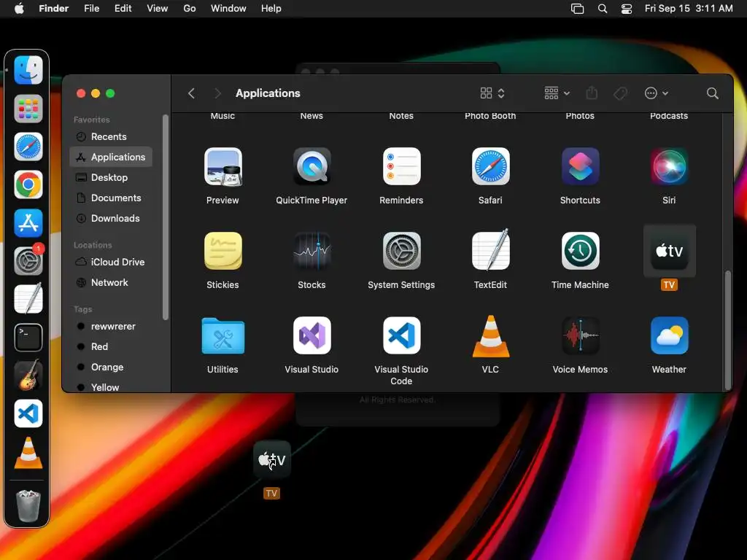Viewport: 747px width, 560px height.
Task: Select the Yellow tag in sidebar
Action: tap(111, 387)
